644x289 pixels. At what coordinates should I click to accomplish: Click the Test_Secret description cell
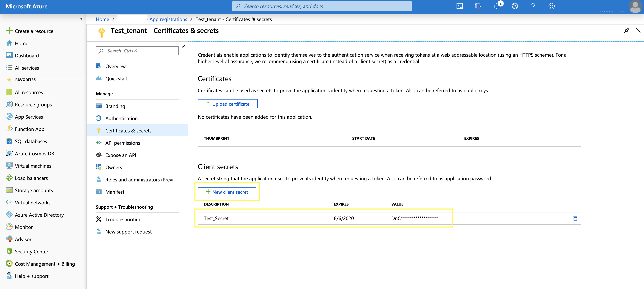[x=216, y=218]
